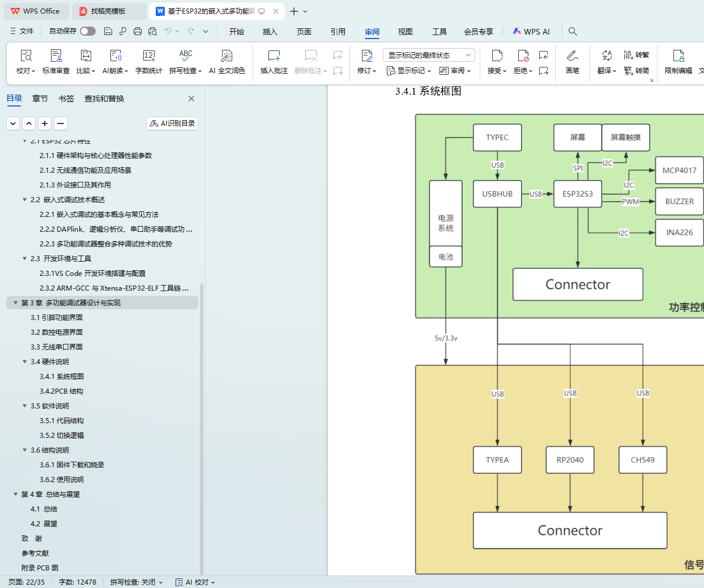This screenshot has height=588, width=704.
Task: Open the markup display state dropdown
Action: [429, 55]
